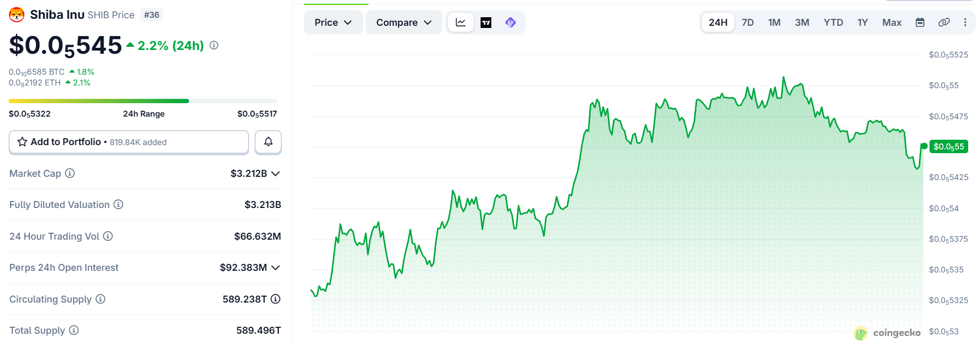Screen dimensions: 980x345
Task: Show the 24 Hour Trading Vol info icon
Action: pos(108,236)
